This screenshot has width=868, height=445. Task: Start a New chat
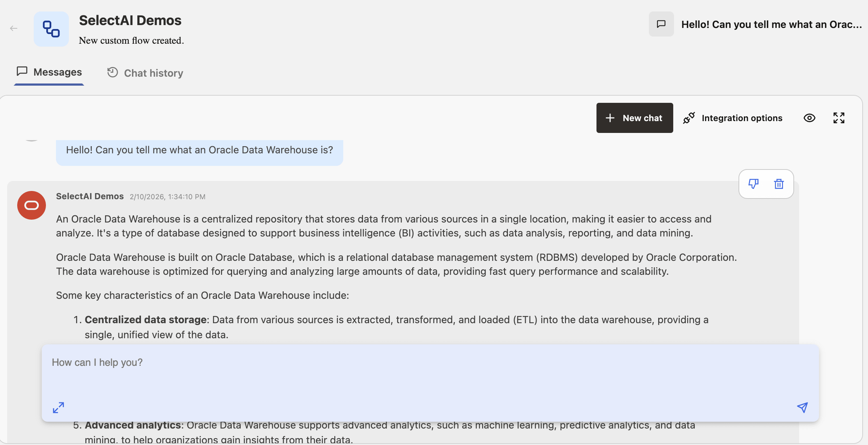tap(635, 118)
